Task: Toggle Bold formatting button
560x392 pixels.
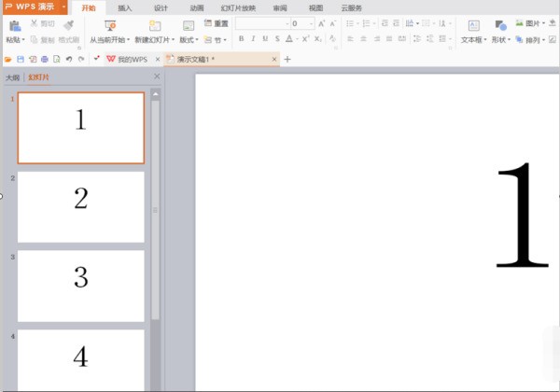Action: pyautogui.click(x=241, y=39)
